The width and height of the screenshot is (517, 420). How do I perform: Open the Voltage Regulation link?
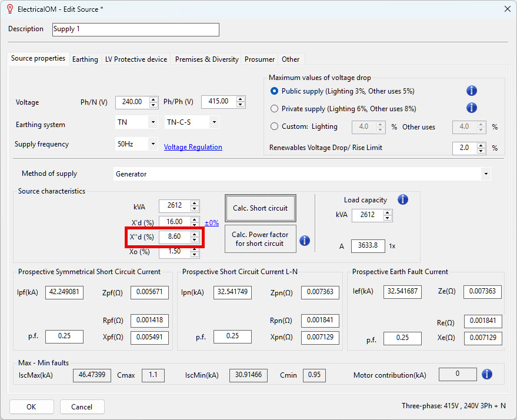193,147
